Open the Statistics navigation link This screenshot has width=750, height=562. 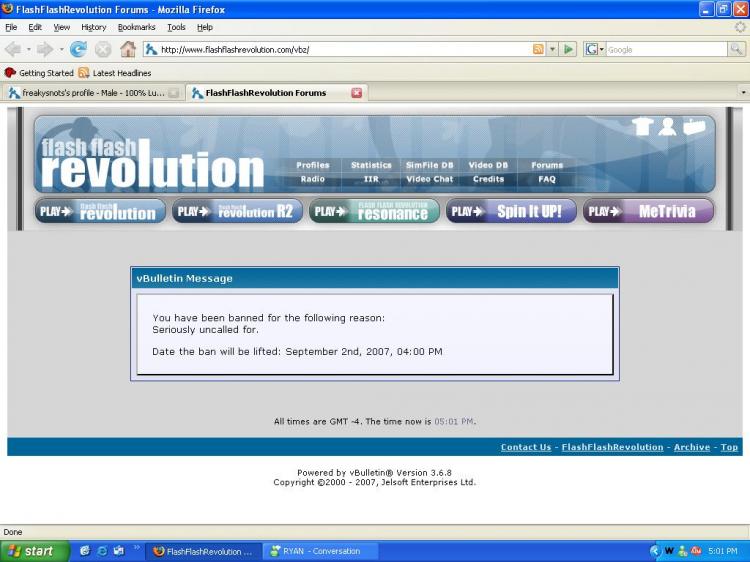click(371, 165)
